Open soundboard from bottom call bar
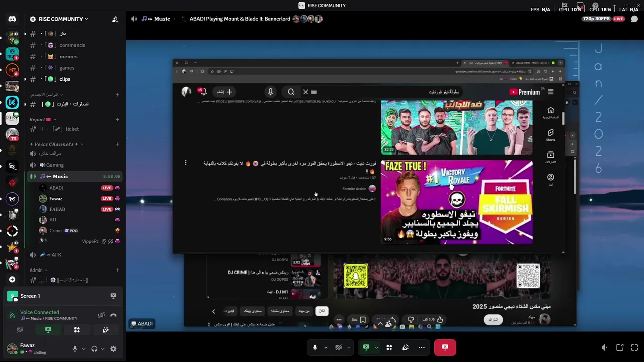This screenshot has height=362, width=644. coord(406,347)
